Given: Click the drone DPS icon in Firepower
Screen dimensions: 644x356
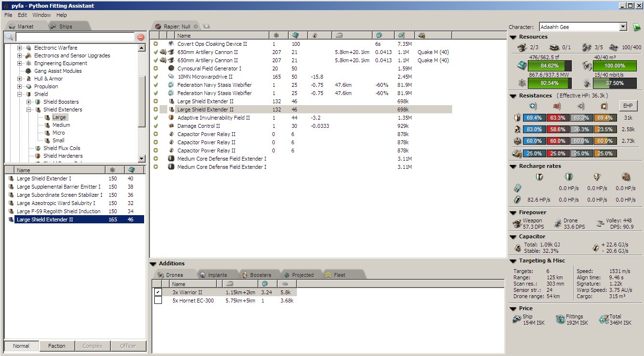Looking at the screenshot, I should pyautogui.click(x=557, y=223).
